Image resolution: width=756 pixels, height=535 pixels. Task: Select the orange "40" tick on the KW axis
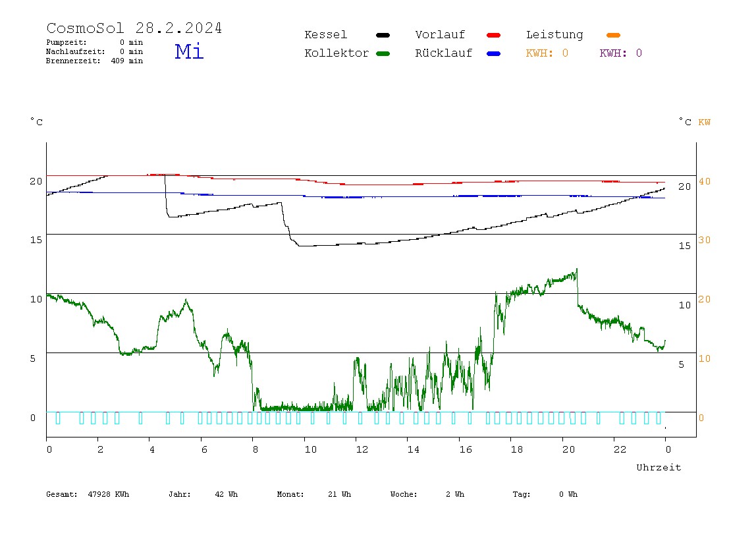(705, 181)
